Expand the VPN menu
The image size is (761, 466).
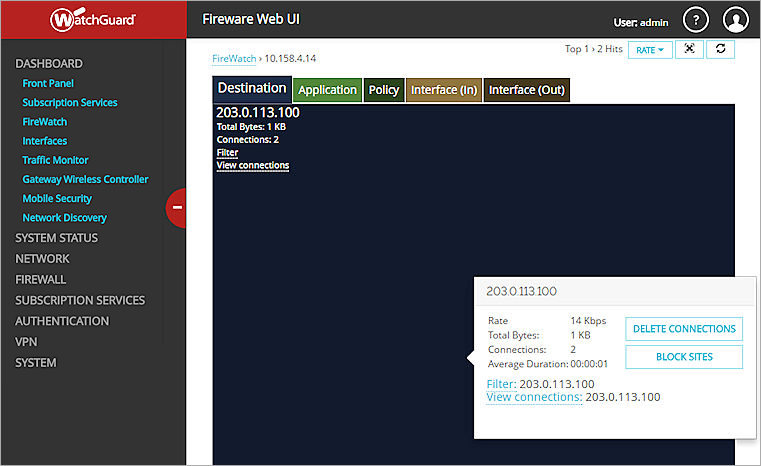(26, 342)
